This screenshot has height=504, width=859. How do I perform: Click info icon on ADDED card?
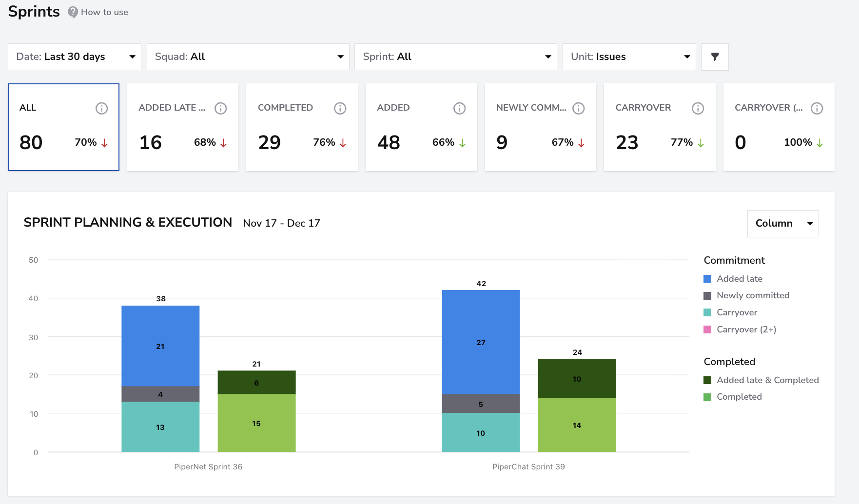459,108
